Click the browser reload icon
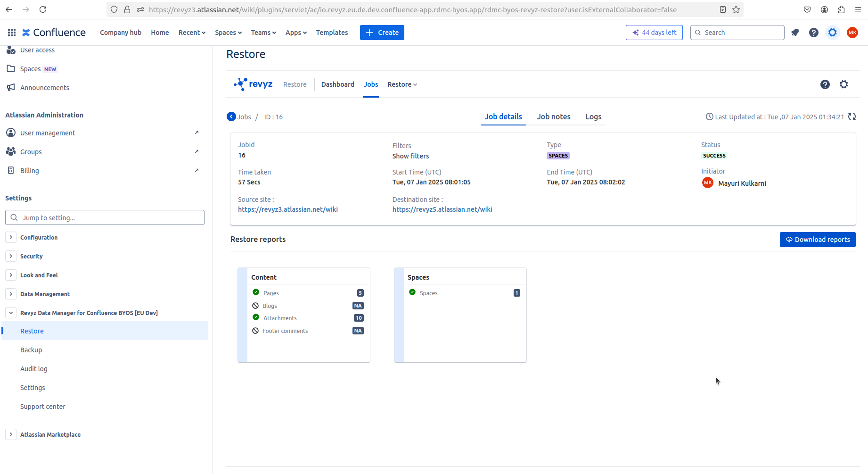868x474 pixels. pos(43,9)
